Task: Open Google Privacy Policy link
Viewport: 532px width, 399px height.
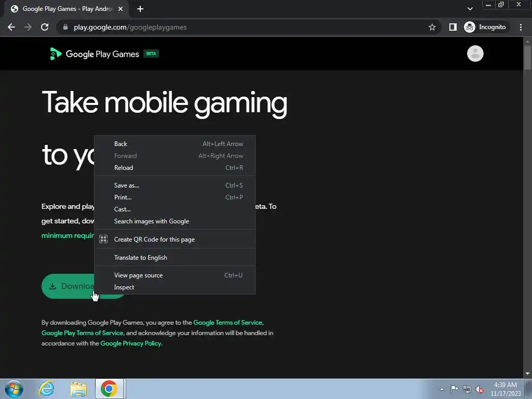Action: click(130, 343)
